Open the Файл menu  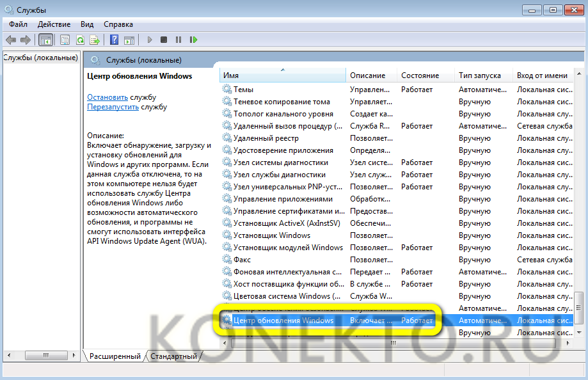(x=18, y=24)
